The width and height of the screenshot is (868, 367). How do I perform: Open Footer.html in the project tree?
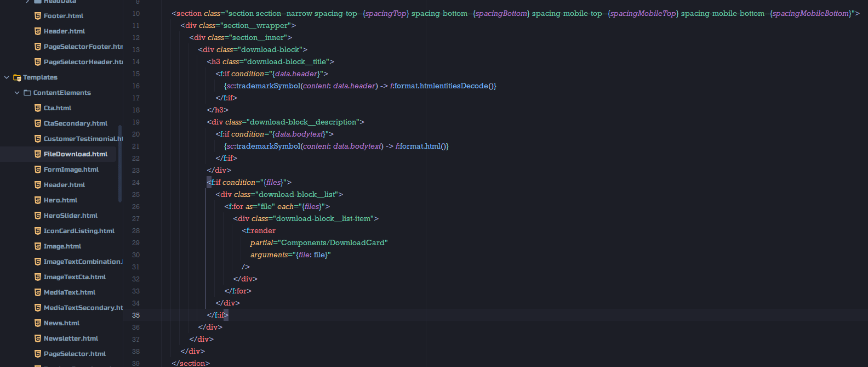point(64,16)
